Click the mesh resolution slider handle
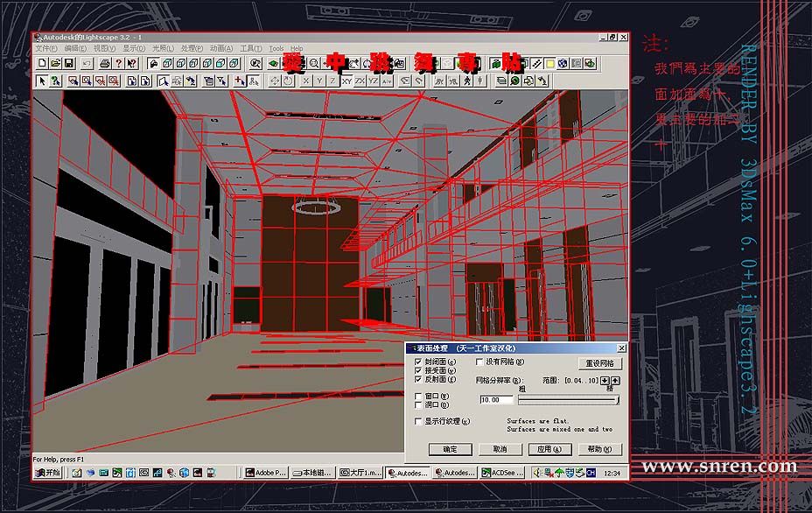Viewport: 812px width, 513px height. (617, 399)
